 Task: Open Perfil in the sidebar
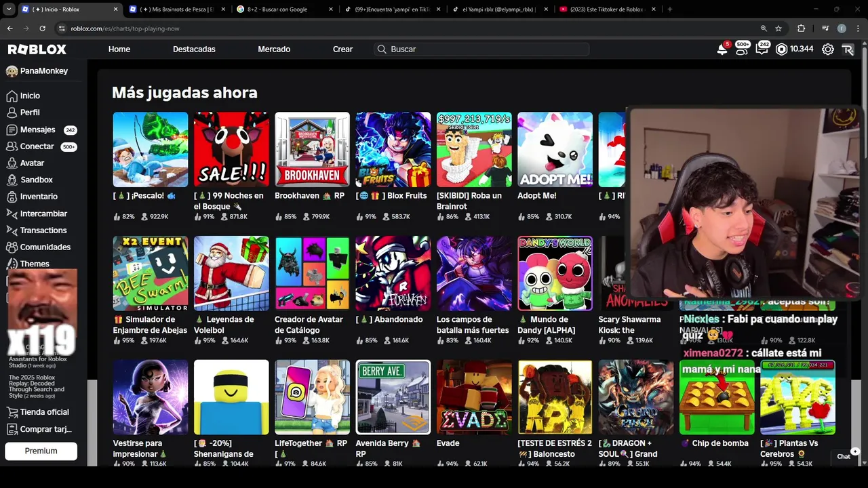pos(30,113)
